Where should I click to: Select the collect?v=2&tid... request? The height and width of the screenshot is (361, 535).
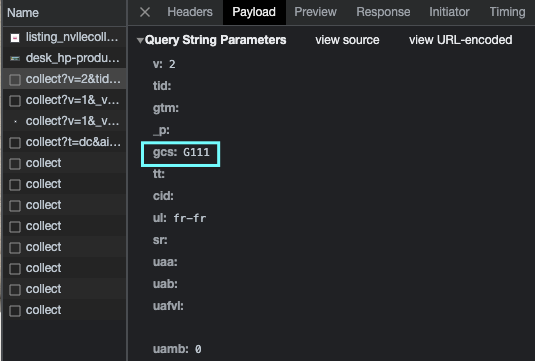click(x=64, y=79)
